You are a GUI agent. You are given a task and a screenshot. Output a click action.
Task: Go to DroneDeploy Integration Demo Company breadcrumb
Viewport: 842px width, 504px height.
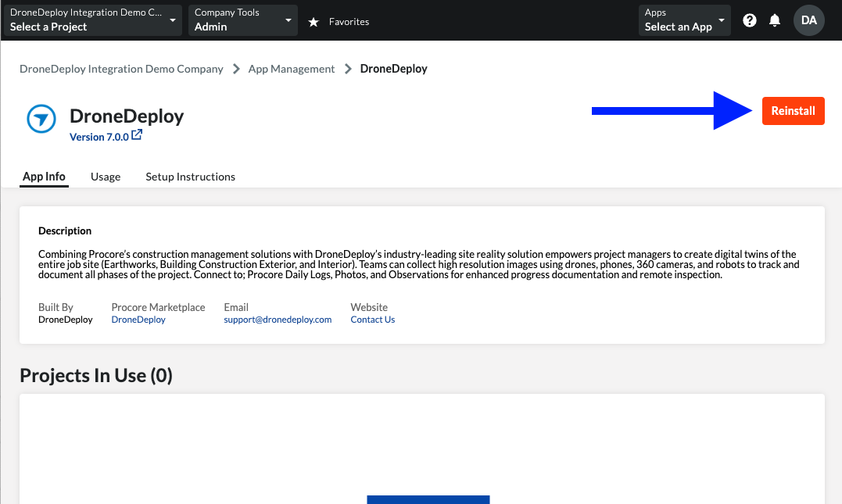click(121, 69)
